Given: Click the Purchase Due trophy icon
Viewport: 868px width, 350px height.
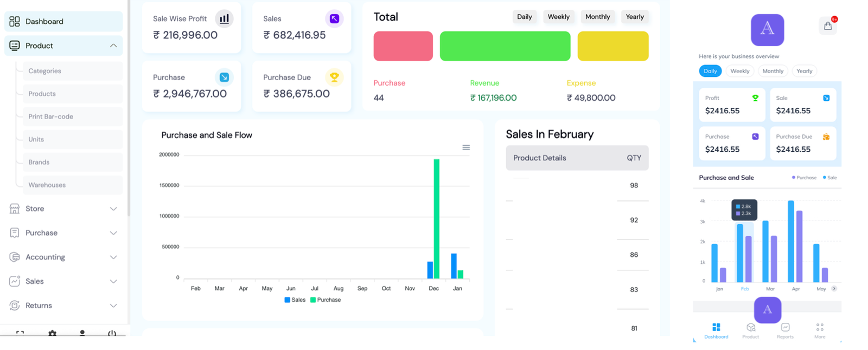Looking at the screenshot, I should click(x=334, y=77).
